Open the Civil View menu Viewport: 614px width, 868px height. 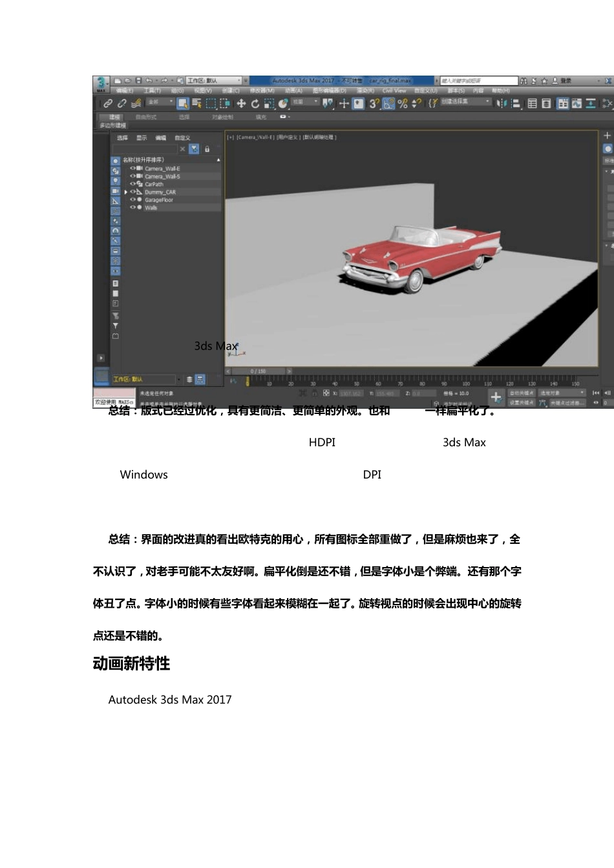pyautogui.click(x=394, y=91)
